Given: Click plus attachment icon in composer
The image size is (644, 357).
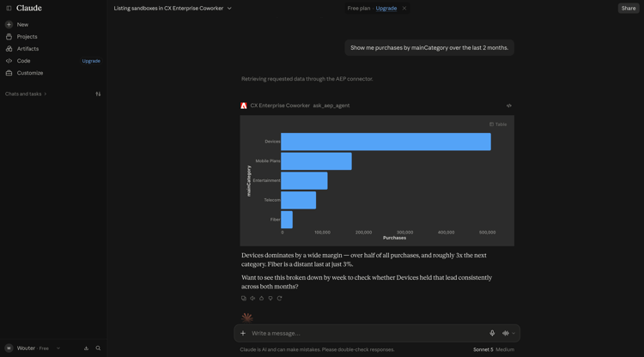Looking at the screenshot, I should pos(243,333).
